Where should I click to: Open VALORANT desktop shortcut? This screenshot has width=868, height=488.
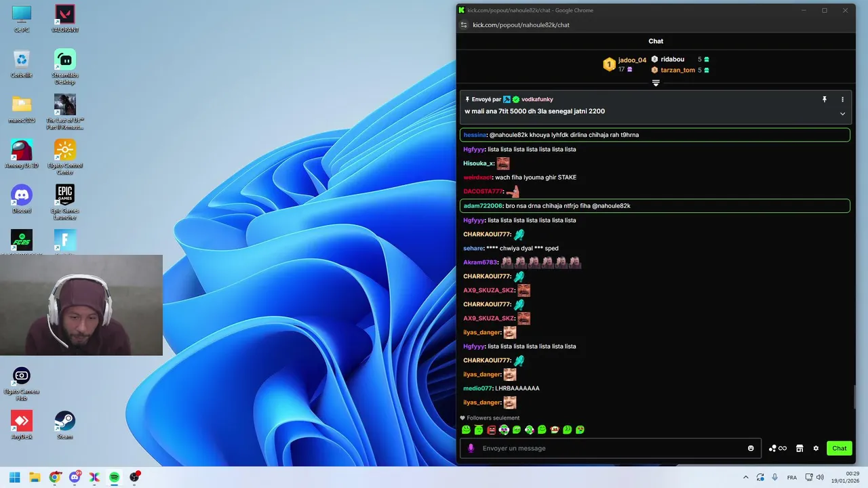coord(65,19)
